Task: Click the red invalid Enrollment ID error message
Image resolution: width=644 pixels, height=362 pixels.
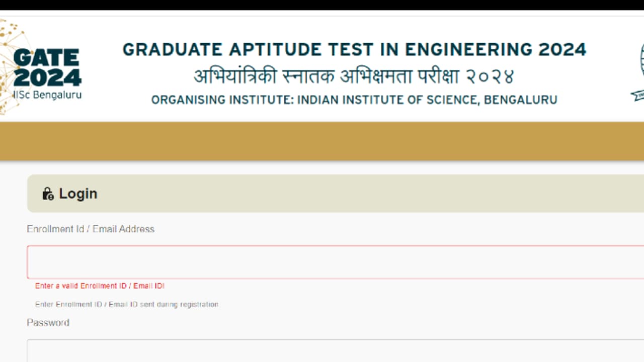Action: [x=100, y=286]
